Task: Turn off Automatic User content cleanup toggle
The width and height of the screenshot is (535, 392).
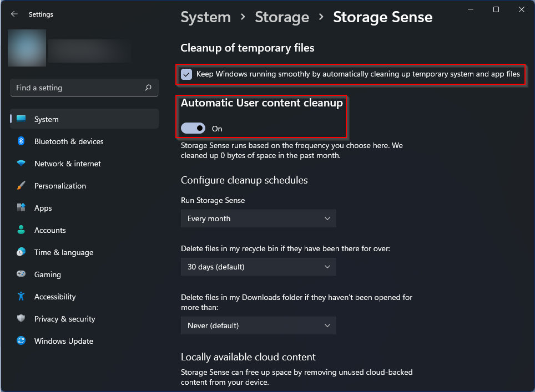Action: tap(193, 129)
